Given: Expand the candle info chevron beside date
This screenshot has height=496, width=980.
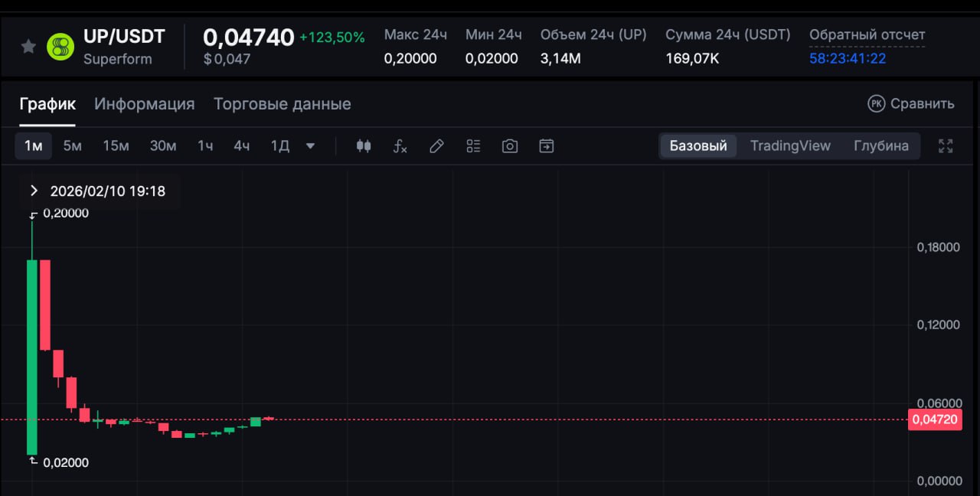Looking at the screenshot, I should click(x=34, y=191).
